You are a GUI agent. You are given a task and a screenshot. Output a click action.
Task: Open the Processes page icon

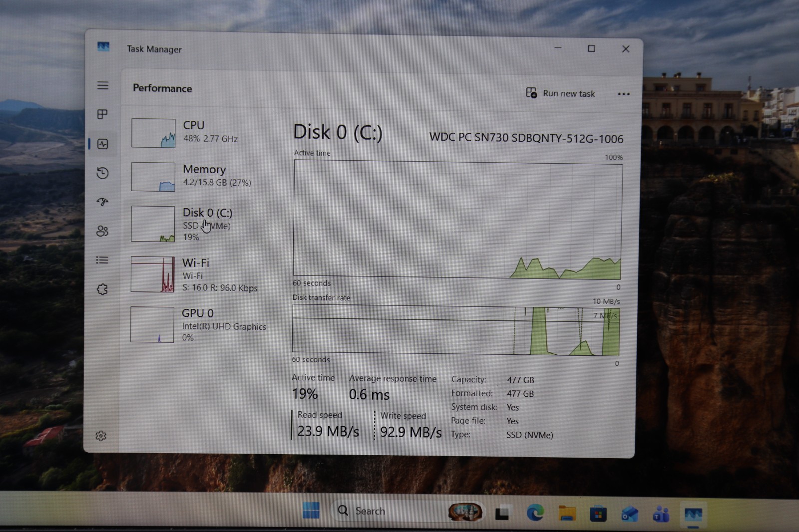tap(102, 114)
